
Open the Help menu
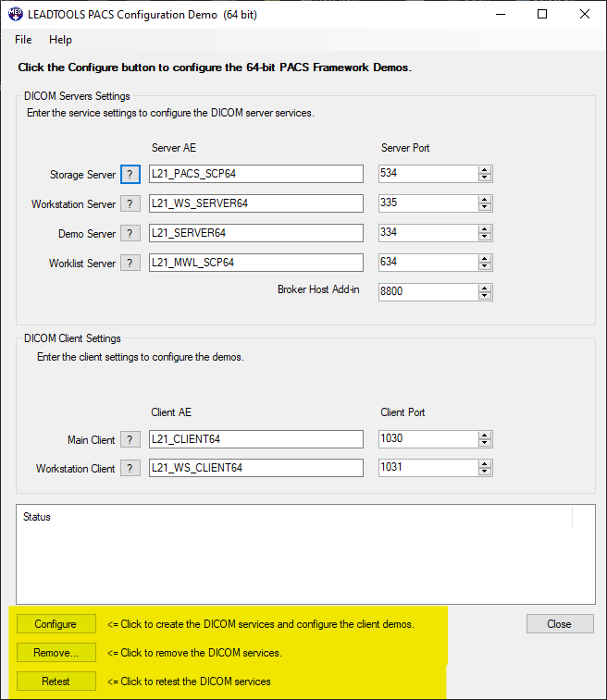[x=60, y=40]
